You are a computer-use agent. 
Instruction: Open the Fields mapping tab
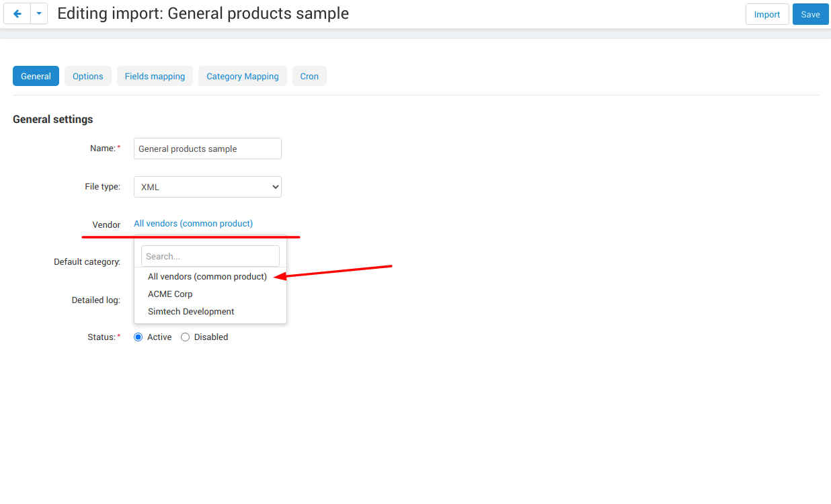coord(155,76)
